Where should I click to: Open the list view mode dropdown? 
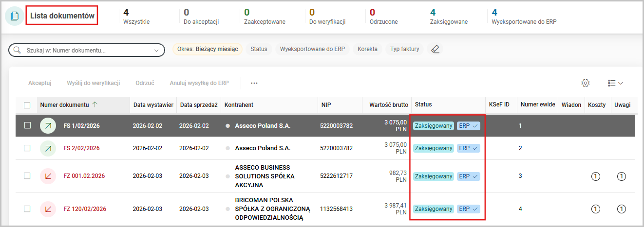point(615,83)
